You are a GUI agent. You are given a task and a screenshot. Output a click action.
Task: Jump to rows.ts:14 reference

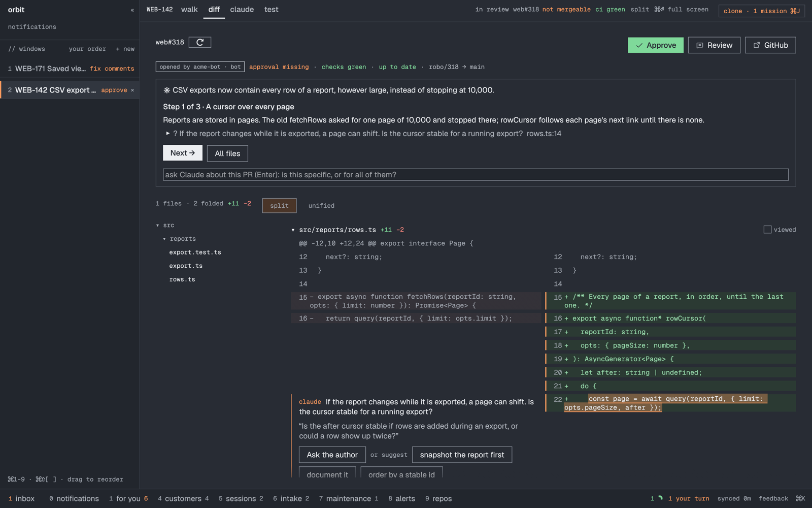pos(544,134)
